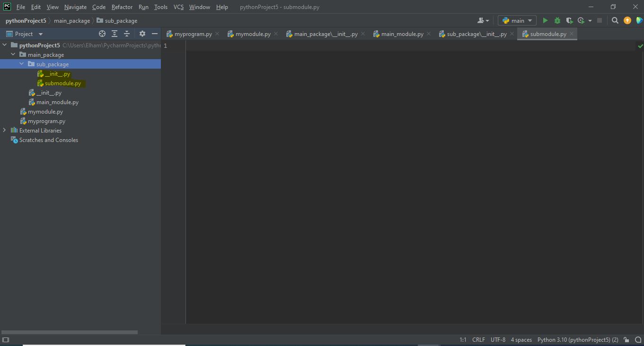644x346 pixels.
Task: Collapse the sub_package folder
Action: pyautogui.click(x=22, y=64)
